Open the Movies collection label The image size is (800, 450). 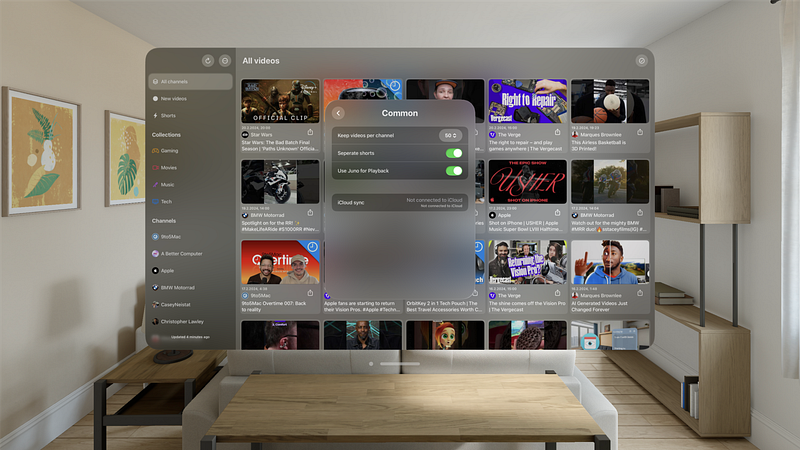pyautogui.click(x=168, y=167)
